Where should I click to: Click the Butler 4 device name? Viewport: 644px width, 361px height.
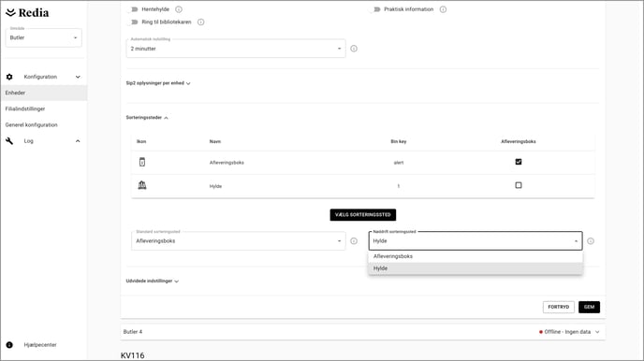133,332
